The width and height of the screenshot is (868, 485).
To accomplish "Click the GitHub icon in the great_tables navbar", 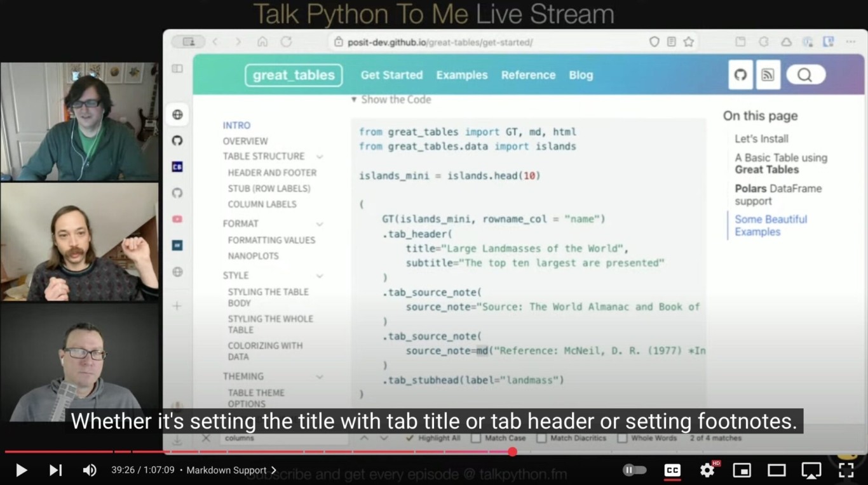I will [740, 75].
